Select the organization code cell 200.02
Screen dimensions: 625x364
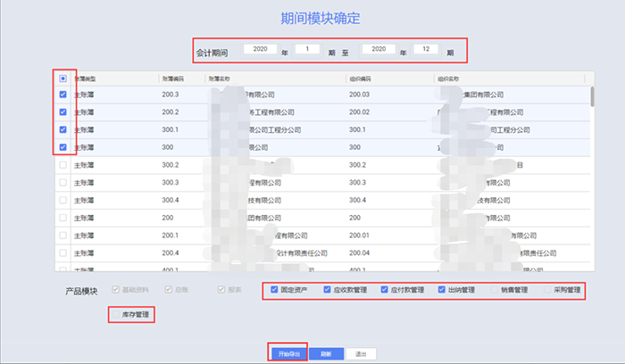pos(359,112)
